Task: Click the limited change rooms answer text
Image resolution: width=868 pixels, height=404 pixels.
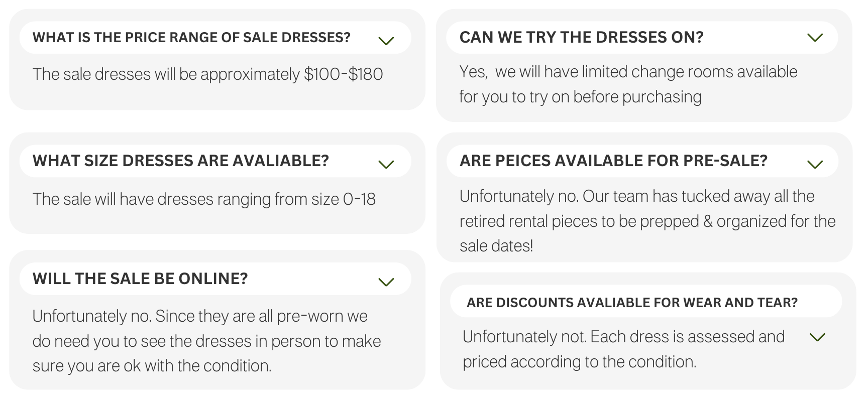Action: [628, 84]
